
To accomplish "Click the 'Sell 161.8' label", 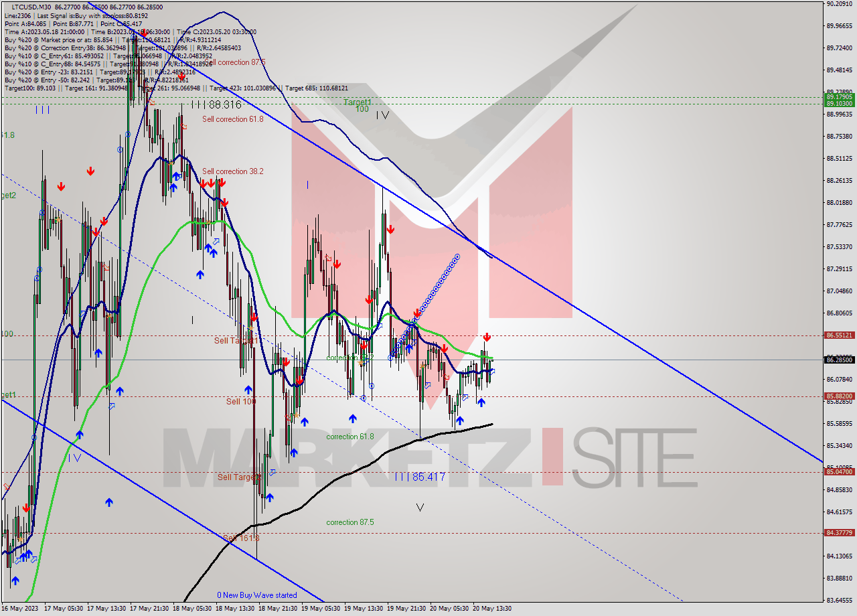I will tap(241, 538).
